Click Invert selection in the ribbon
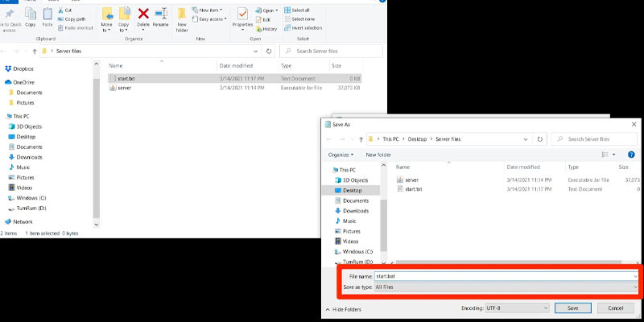Image resolution: width=644 pixels, height=322 pixels. 305,27
